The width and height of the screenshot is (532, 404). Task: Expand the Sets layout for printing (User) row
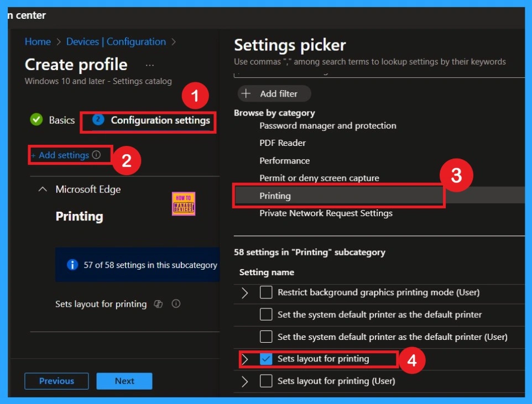pos(244,381)
